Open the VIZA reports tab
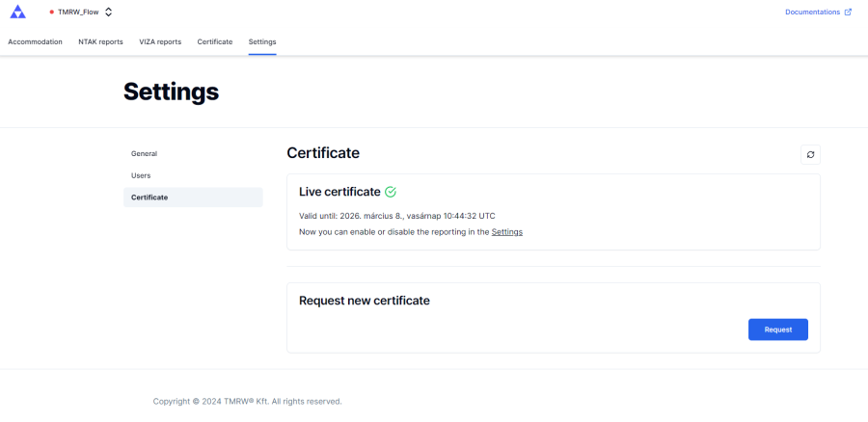The image size is (868, 422). [160, 42]
